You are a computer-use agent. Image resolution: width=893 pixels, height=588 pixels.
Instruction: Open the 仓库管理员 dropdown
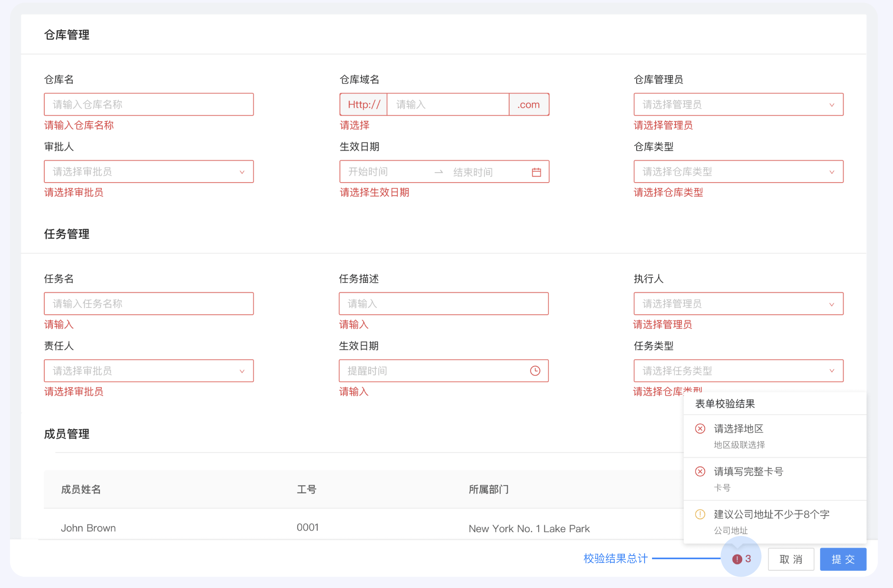click(x=738, y=104)
